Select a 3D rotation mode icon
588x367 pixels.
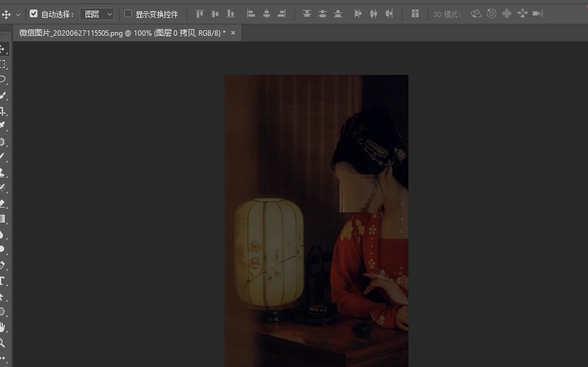click(x=476, y=13)
